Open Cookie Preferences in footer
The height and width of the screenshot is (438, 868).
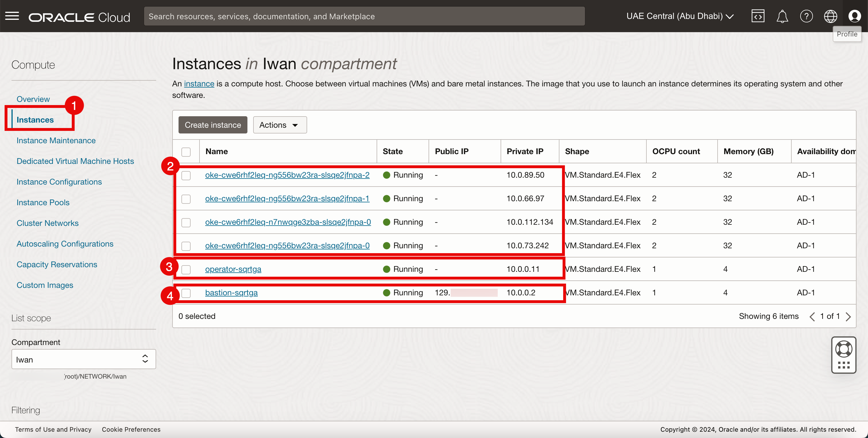131,429
